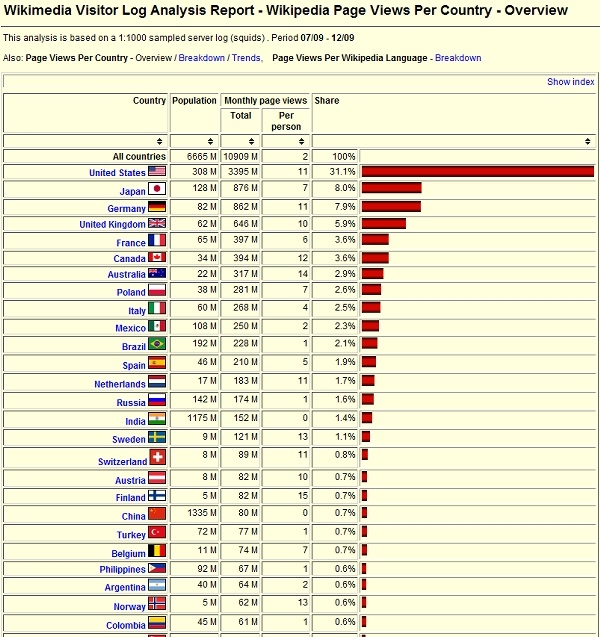Sort by Total monthly page views arrows
This screenshot has height=637, width=600.
[251, 141]
